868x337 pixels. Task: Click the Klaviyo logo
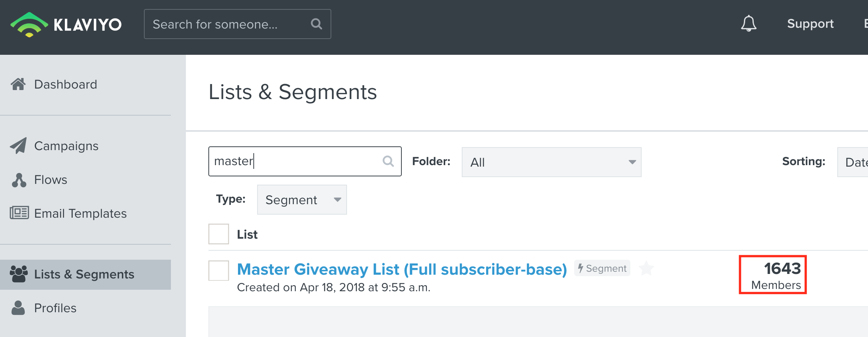tap(66, 25)
